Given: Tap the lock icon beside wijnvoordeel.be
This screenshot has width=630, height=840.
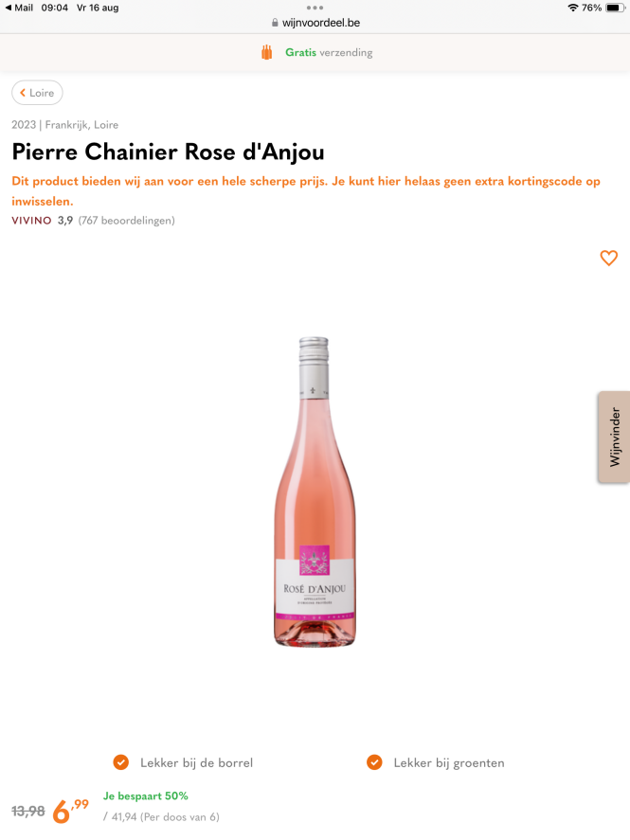Looking at the screenshot, I should (275, 23).
